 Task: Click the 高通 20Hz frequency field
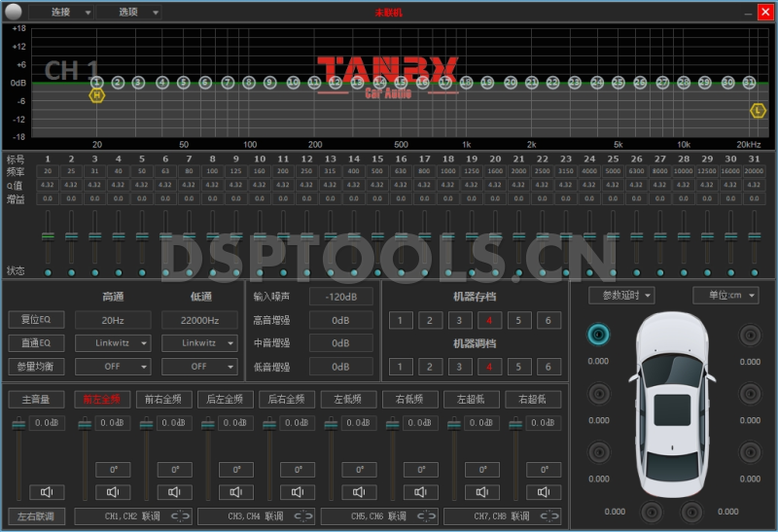pyautogui.click(x=113, y=320)
